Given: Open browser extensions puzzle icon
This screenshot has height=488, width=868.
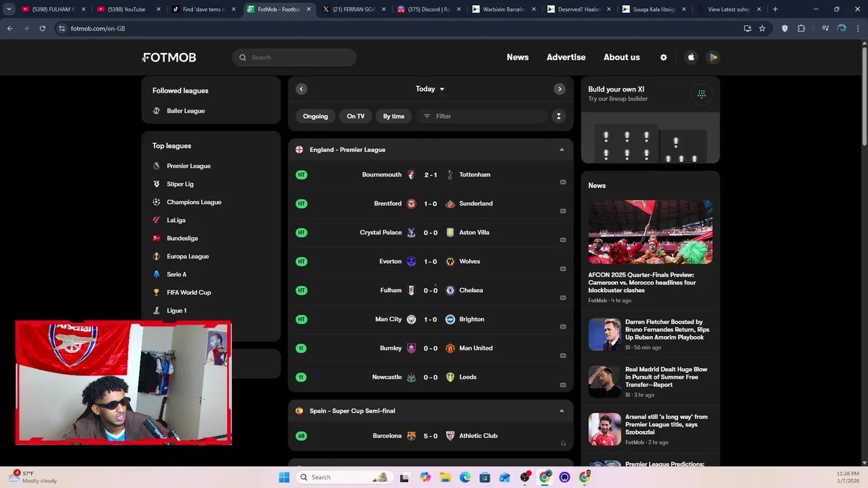Looking at the screenshot, I should [x=802, y=28].
